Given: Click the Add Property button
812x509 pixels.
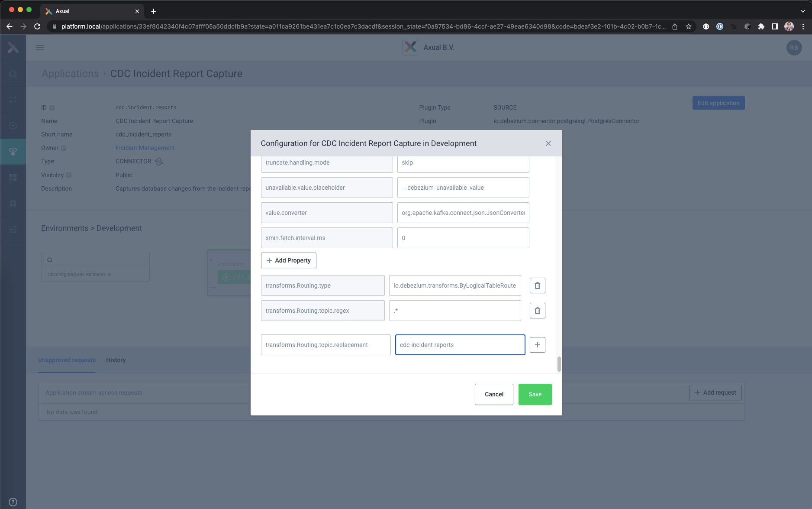Looking at the screenshot, I should (x=289, y=260).
